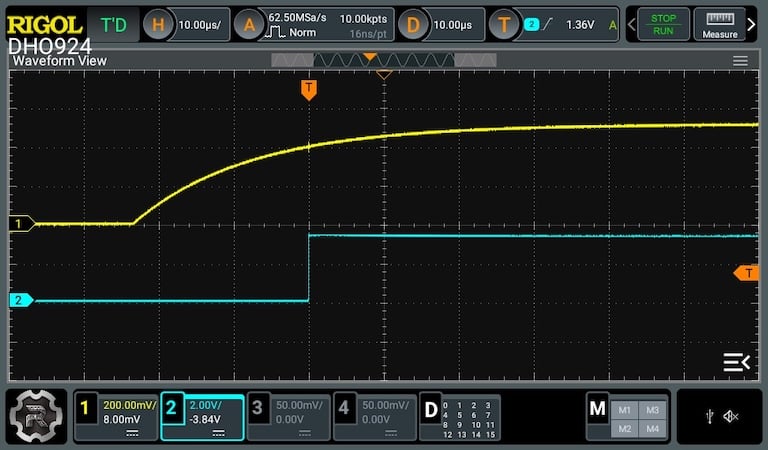Open the Math M panel
The height and width of the screenshot is (450, 768).
click(x=628, y=418)
